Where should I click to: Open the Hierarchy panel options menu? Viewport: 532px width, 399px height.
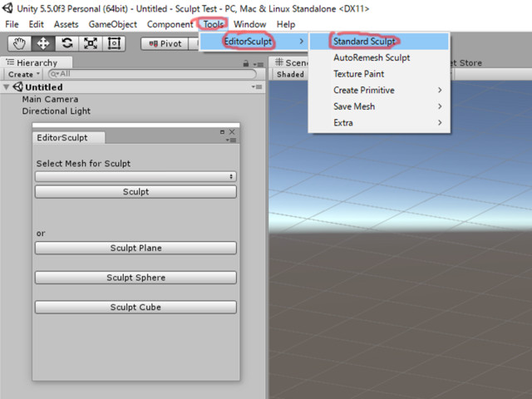tap(259, 64)
